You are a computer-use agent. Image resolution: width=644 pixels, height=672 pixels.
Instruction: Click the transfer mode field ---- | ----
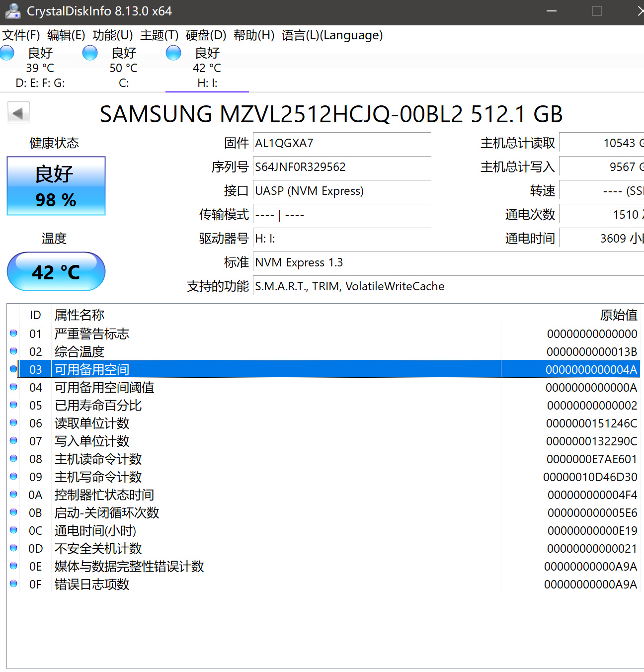(342, 215)
